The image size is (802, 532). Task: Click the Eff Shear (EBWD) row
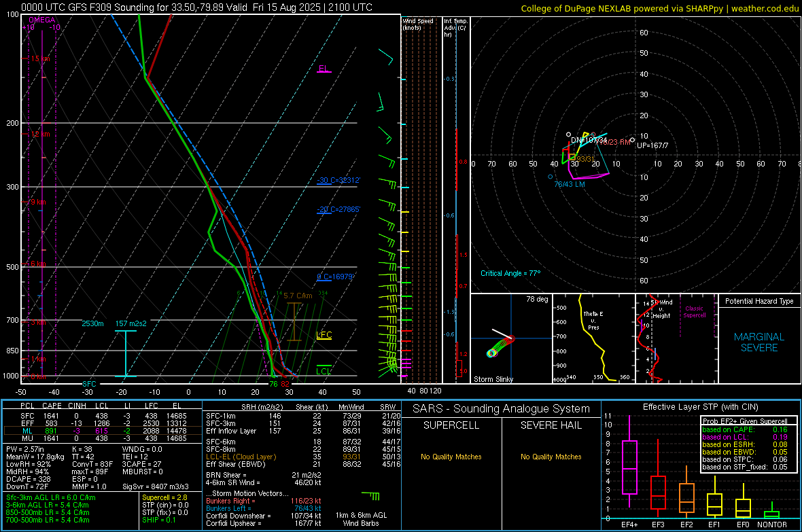click(x=303, y=465)
